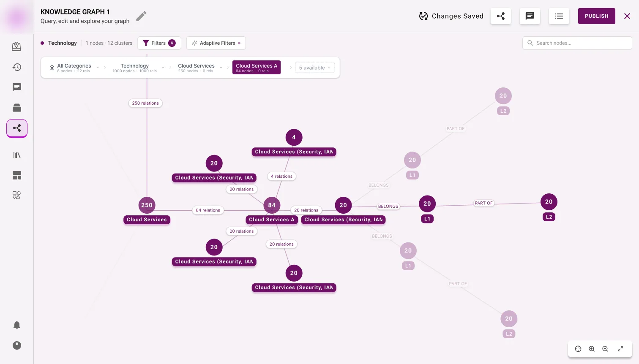The height and width of the screenshot is (364, 639).
Task: Open the list view button in header
Action: 559,16
